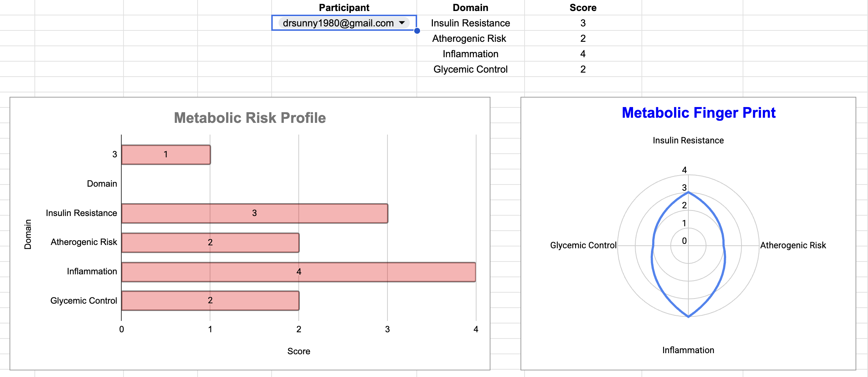Select the Inflammation bar in the bar chart

(298, 271)
